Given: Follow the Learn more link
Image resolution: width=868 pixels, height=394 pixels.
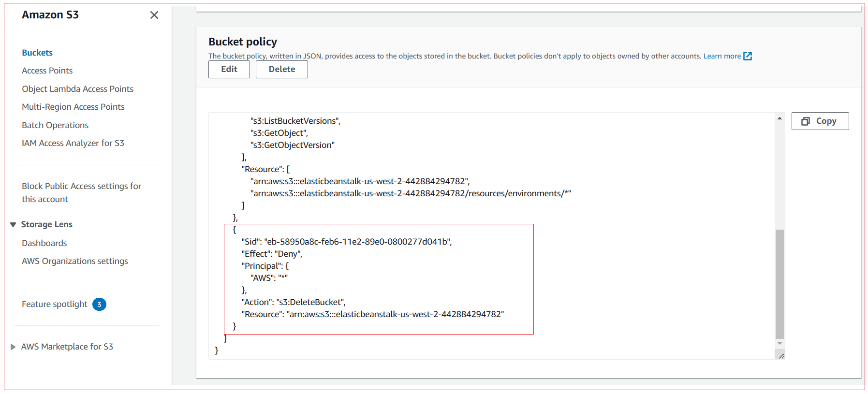Looking at the screenshot, I should [x=722, y=56].
